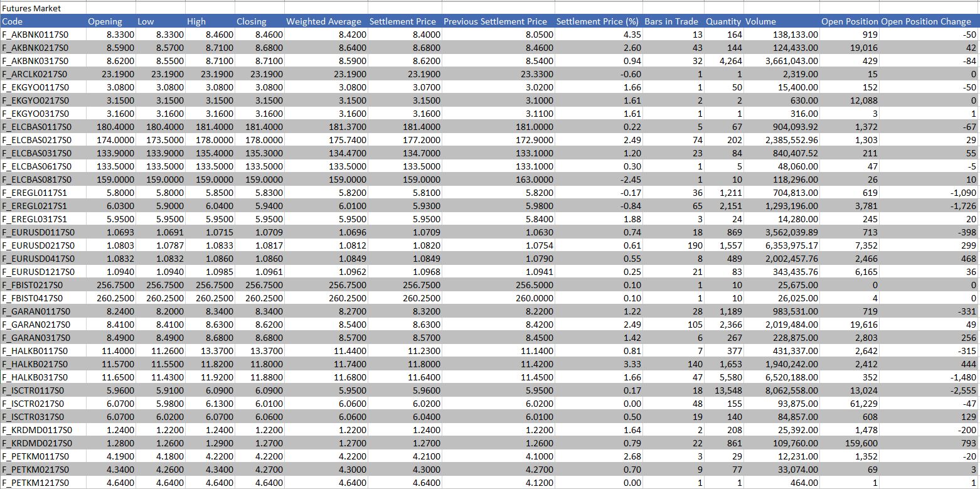Click high price 13.3700 of F_HALKB0117S0
This screenshot has width=980, height=489.
pos(210,351)
